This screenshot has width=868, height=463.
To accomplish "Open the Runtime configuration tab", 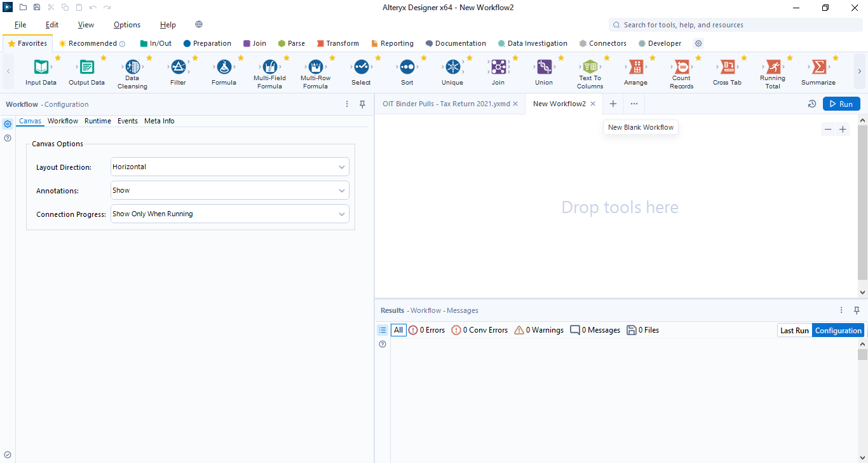I will [98, 121].
